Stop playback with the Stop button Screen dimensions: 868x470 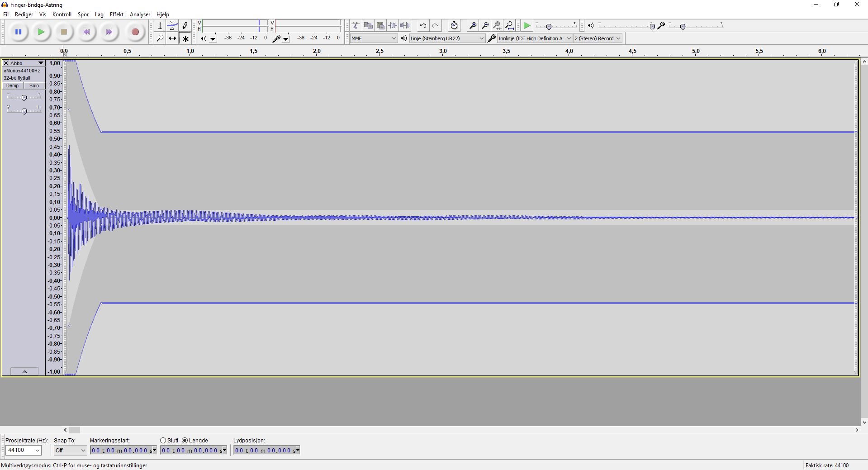pyautogui.click(x=64, y=32)
